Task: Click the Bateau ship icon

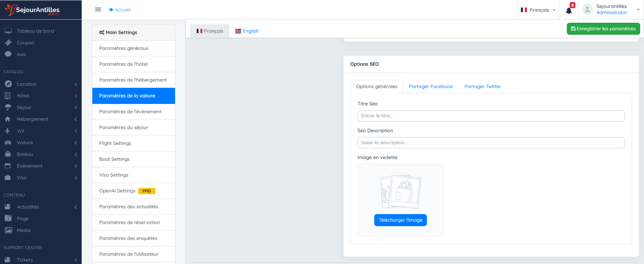Action: [8, 154]
